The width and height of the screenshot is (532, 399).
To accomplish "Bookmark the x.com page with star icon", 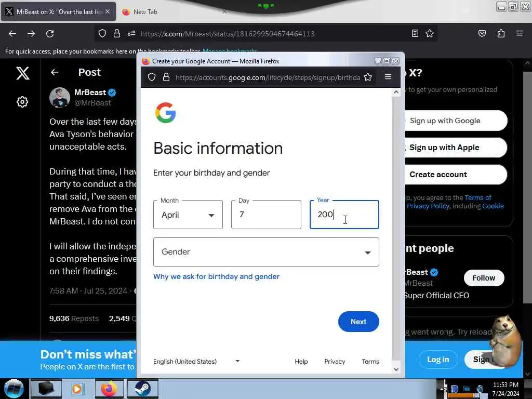I will pos(430,33).
